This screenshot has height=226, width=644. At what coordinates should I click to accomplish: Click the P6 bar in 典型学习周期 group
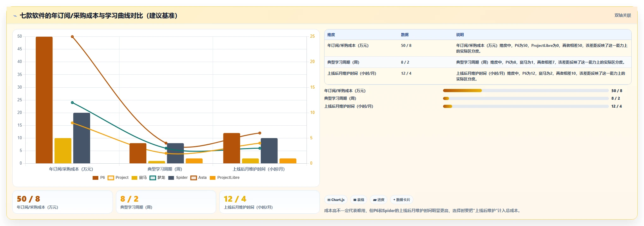pyautogui.click(x=138, y=153)
